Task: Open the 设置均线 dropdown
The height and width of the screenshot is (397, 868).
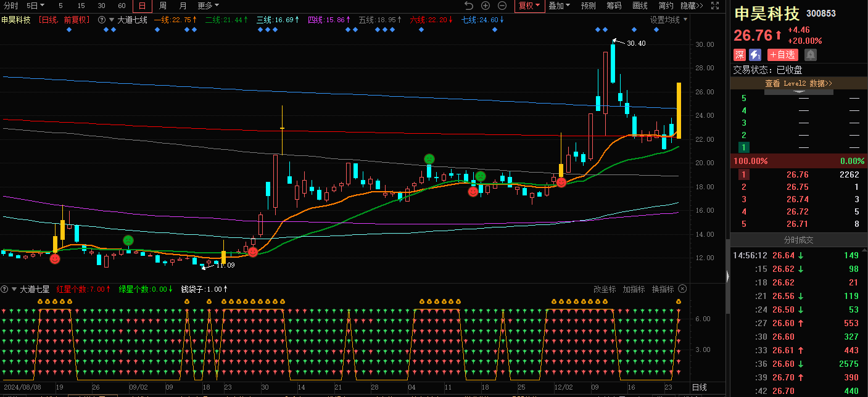Action: pos(668,20)
